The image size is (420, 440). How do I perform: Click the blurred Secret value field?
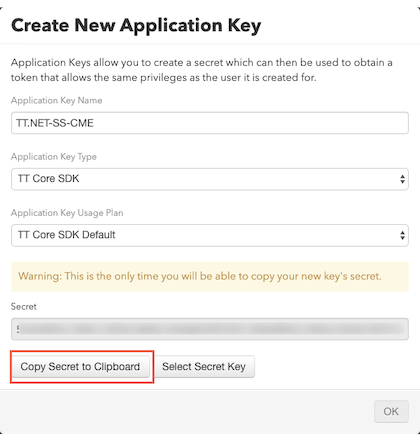(x=210, y=329)
